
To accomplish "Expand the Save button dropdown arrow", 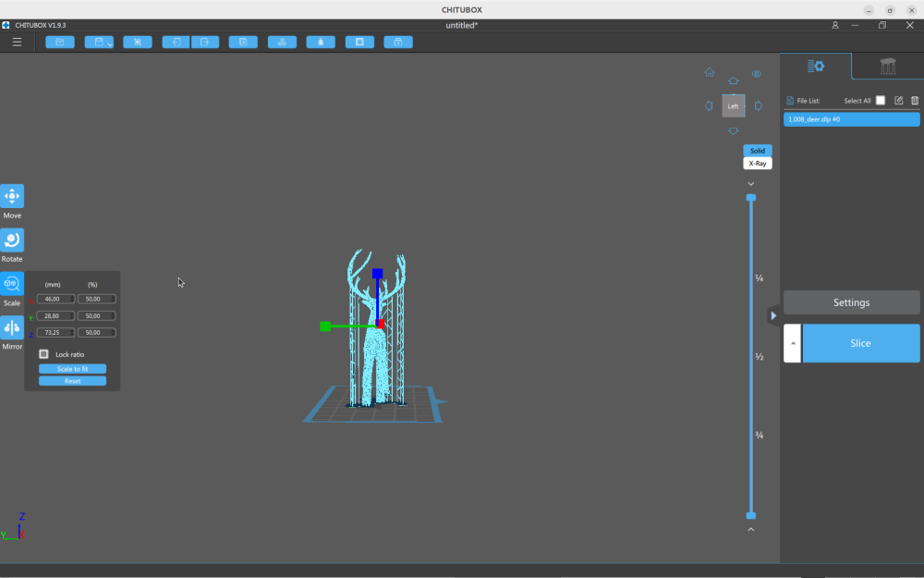I will click(x=110, y=43).
